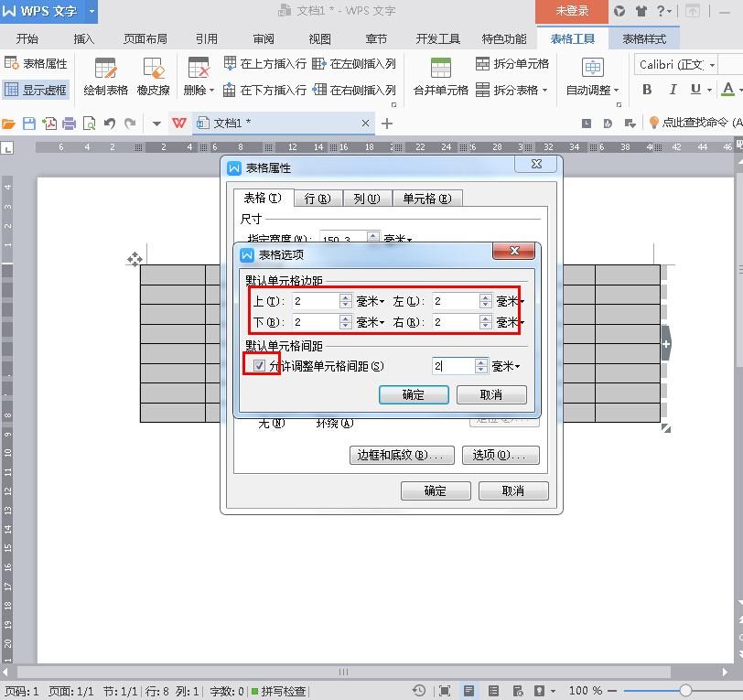Click the 右(R) margin stepper
The height and width of the screenshot is (700, 743).
(486, 322)
